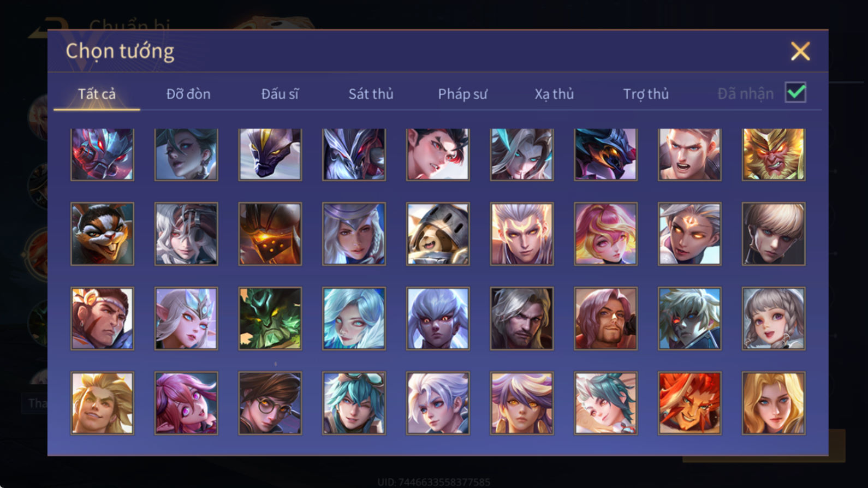Show the Pháp sư heroes tab
Image resolution: width=868 pixels, height=488 pixels.
pyautogui.click(x=462, y=94)
